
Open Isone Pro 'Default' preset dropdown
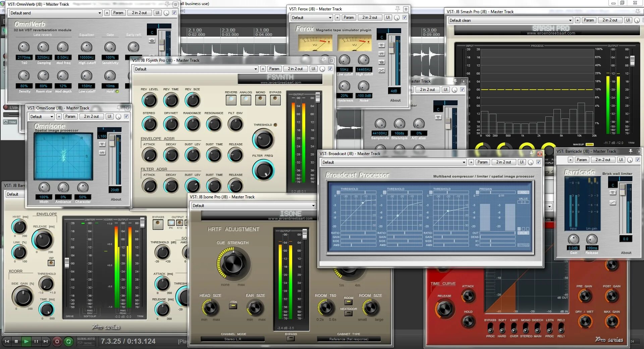[254, 205]
